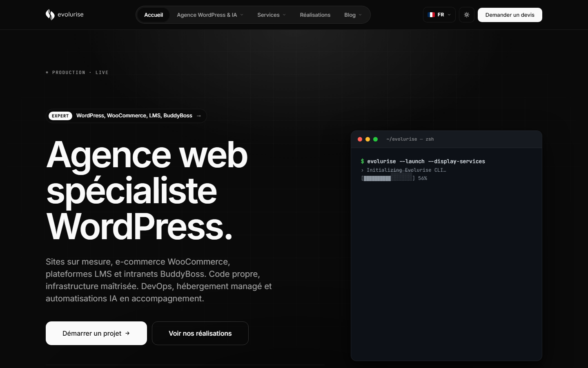Expand the Services menu
Image resolution: width=588 pixels, height=368 pixels.
[272, 15]
